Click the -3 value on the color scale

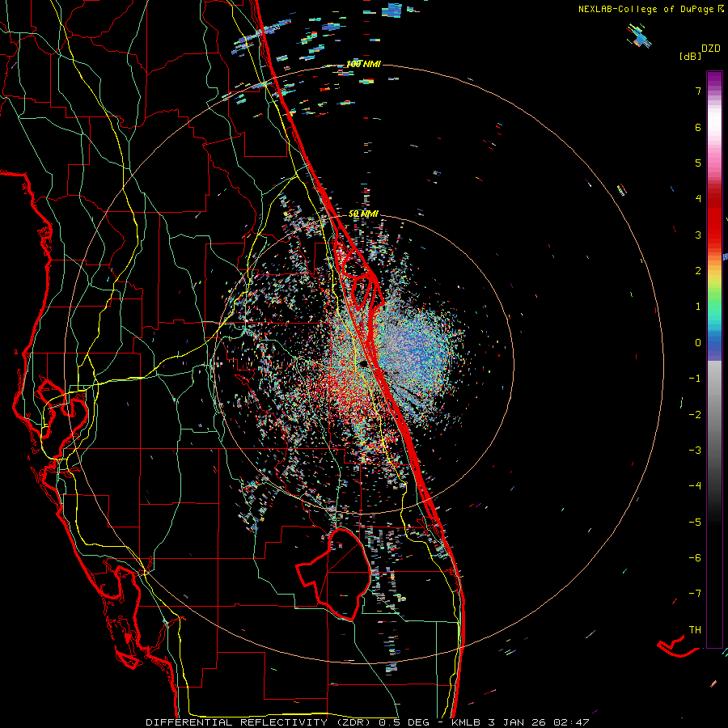[695, 451]
